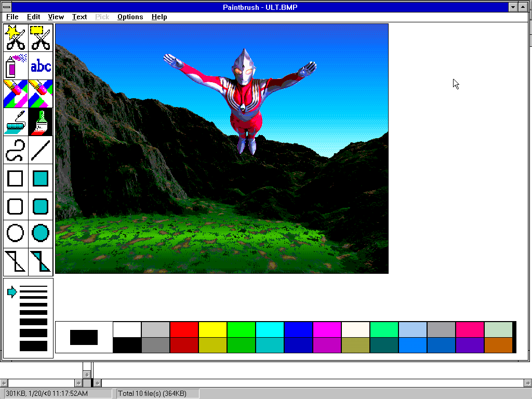
Task: Open the Text menu
Action: click(x=79, y=17)
